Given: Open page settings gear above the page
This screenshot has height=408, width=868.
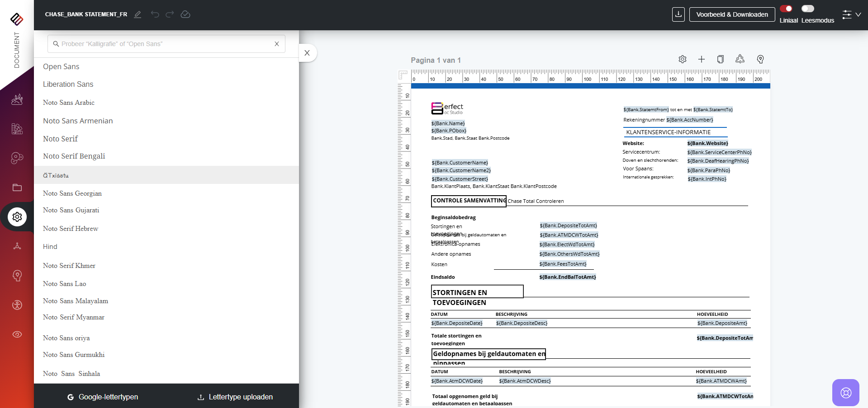Looking at the screenshot, I should [x=682, y=59].
